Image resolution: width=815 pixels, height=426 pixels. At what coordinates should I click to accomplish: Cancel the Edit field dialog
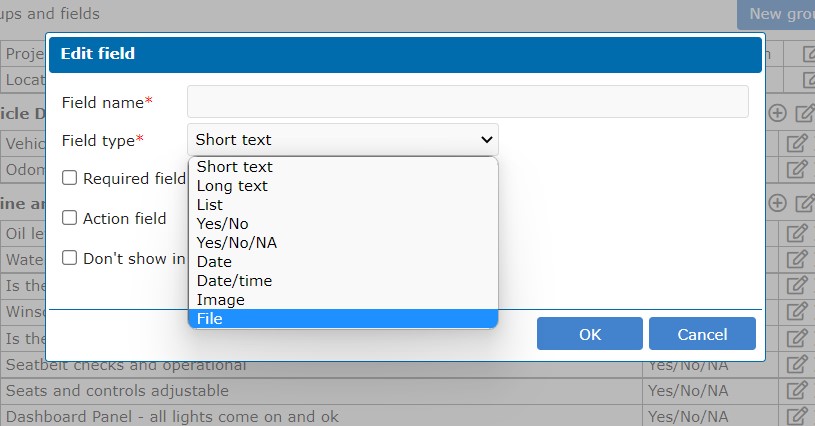[702, 334]
